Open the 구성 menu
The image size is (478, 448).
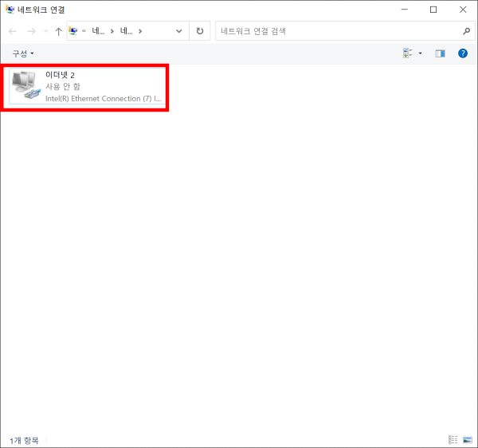23,53
